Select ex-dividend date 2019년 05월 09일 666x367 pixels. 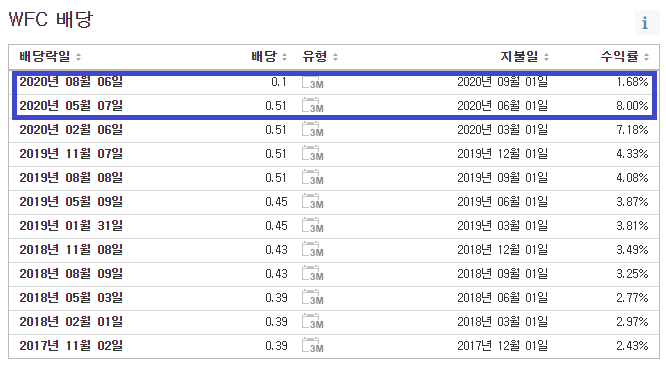(71, 201)
